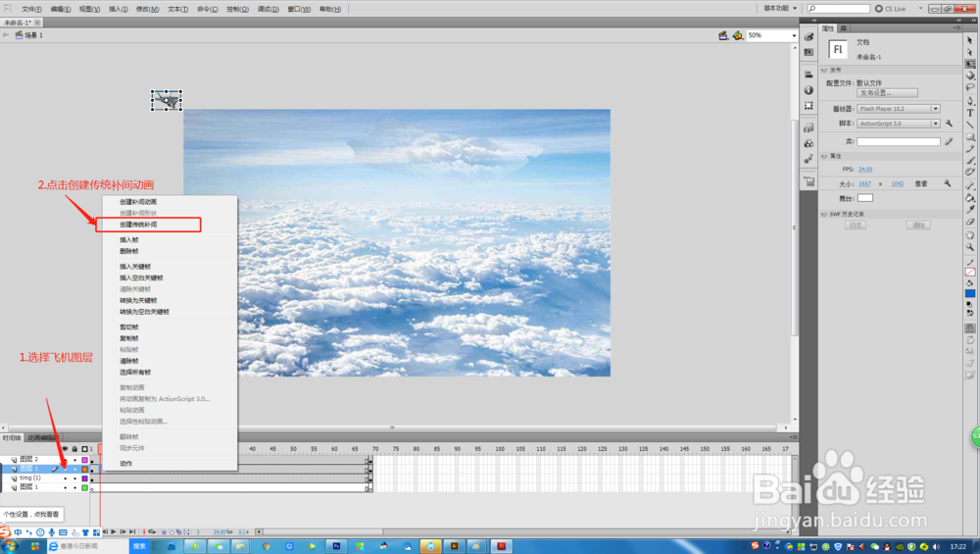Screen dimensions: 980x554
Task: Toggle outline all layers header icon
Action: click(84, 449)
